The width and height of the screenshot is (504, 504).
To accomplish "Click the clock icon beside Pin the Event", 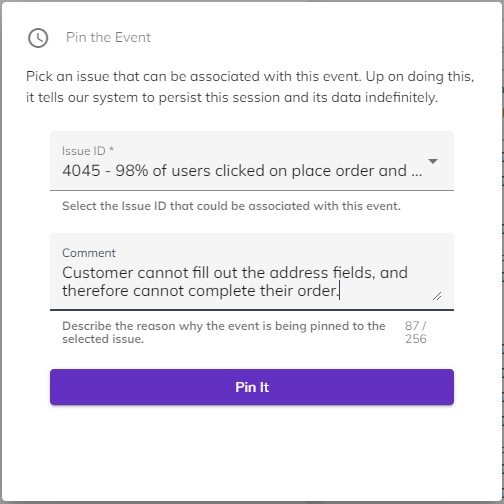I will coord(38,38).
